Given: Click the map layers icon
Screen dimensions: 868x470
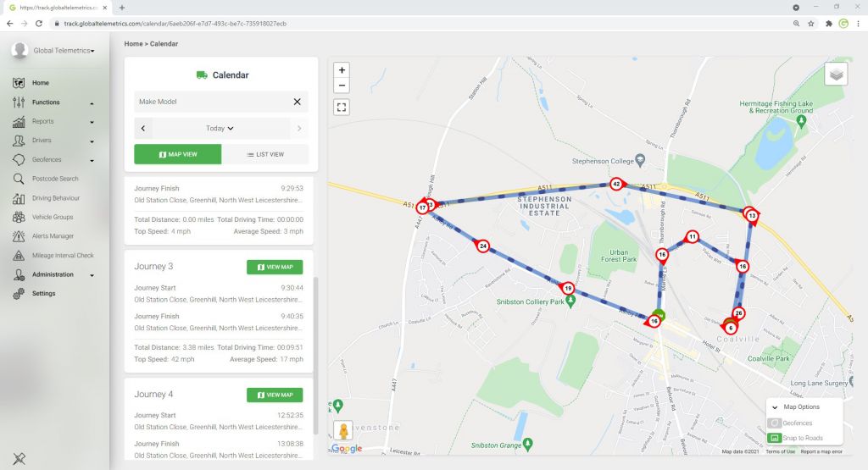Looking at the screenshot, I should click(836, 75).
